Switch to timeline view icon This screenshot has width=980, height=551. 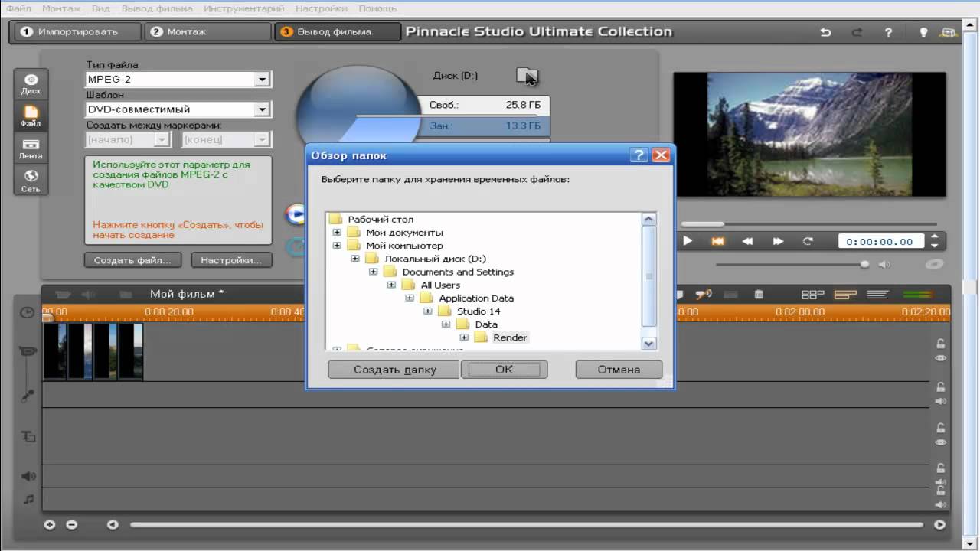click(x=844, y=294)
